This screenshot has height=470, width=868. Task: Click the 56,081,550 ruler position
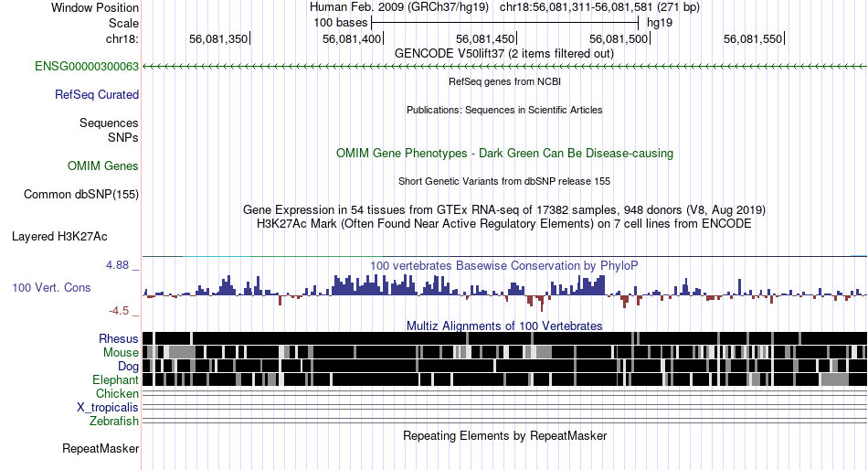point(753,38)
